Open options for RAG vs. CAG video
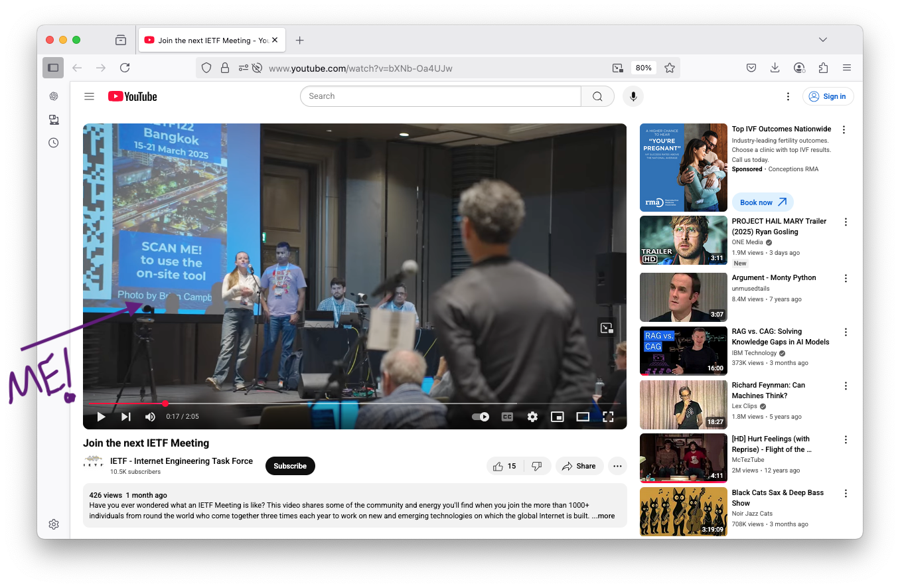 (x=846, y=332)
